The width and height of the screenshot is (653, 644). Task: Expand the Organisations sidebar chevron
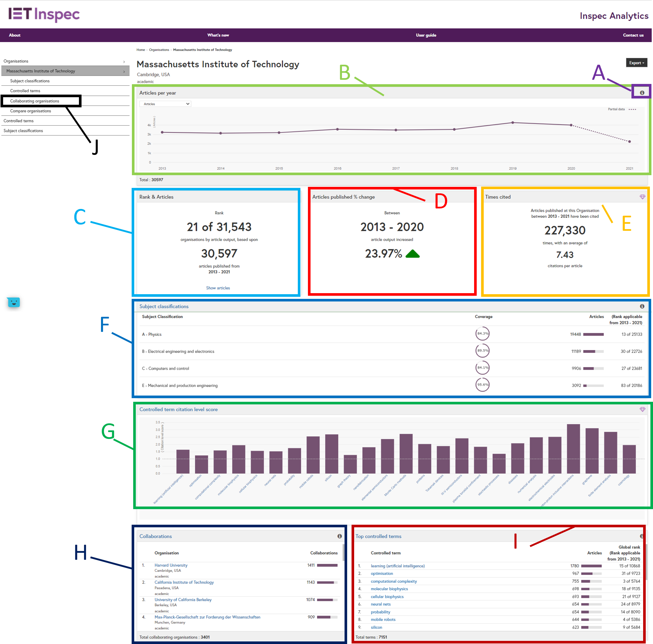(x=124, y=62)
